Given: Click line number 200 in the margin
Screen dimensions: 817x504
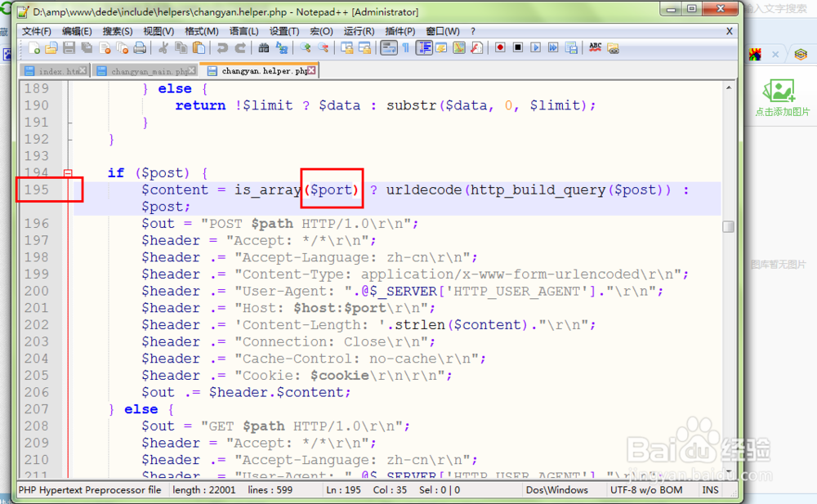Looking at the screenshot, I should click(37, 291).
